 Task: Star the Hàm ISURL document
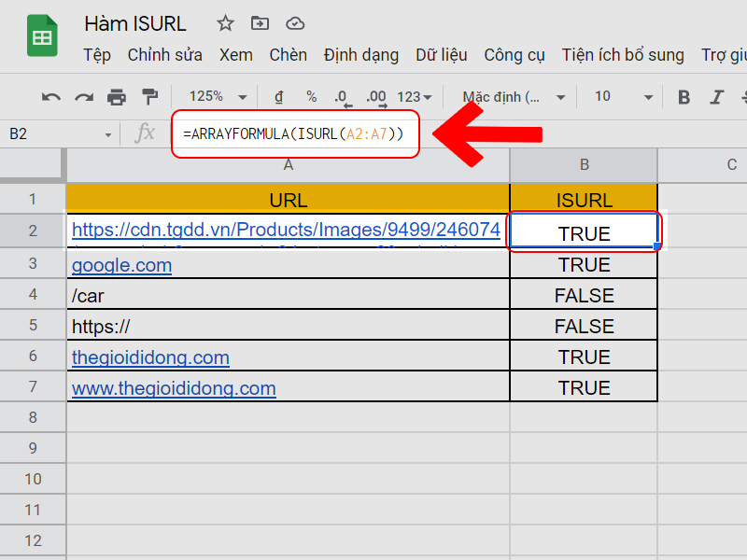pos(225,23)
